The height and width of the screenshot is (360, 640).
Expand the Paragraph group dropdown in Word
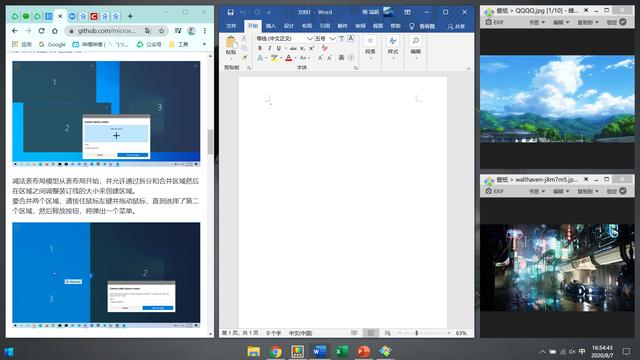pos(370,49)
